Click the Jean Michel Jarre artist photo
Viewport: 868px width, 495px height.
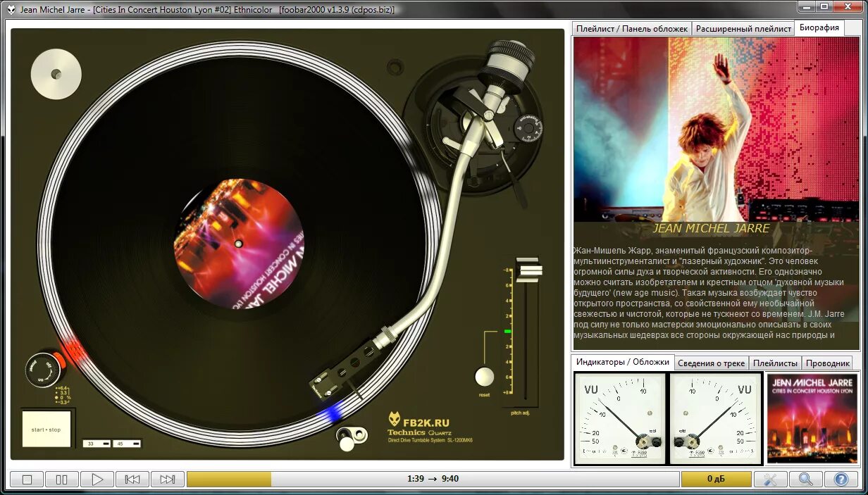(x=716, y=130)
